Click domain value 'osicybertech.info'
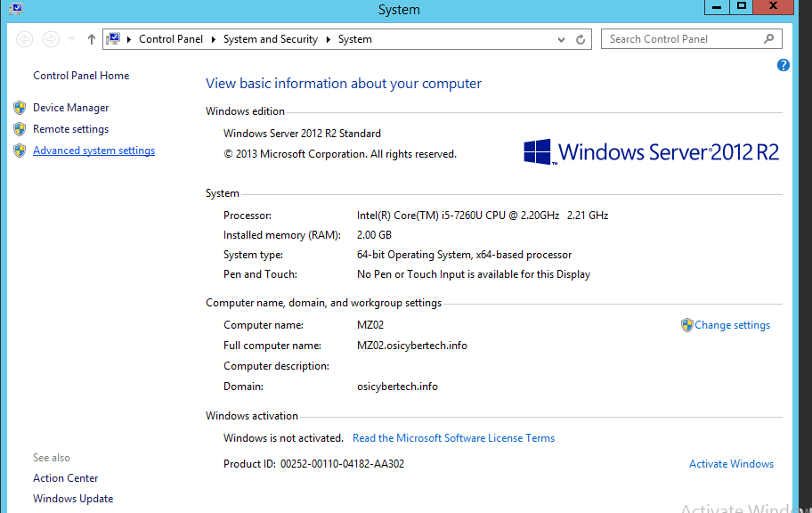 point(397,387)
